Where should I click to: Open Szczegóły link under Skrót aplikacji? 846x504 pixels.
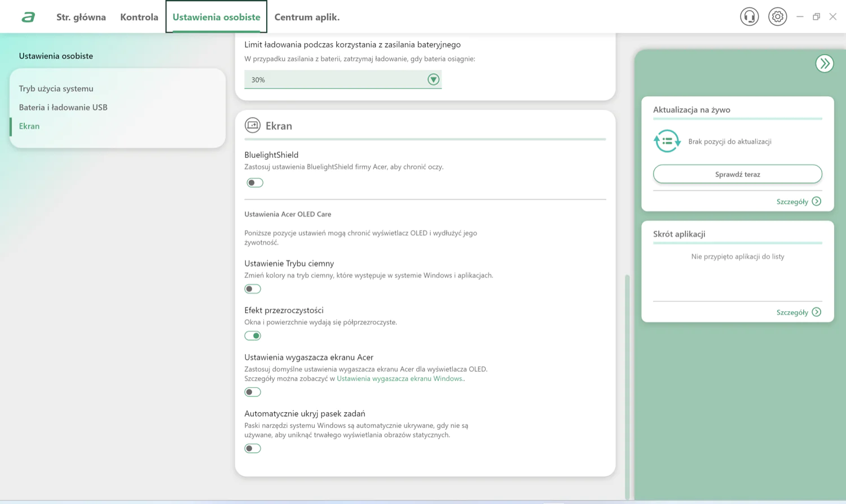[x=792, y=312]
